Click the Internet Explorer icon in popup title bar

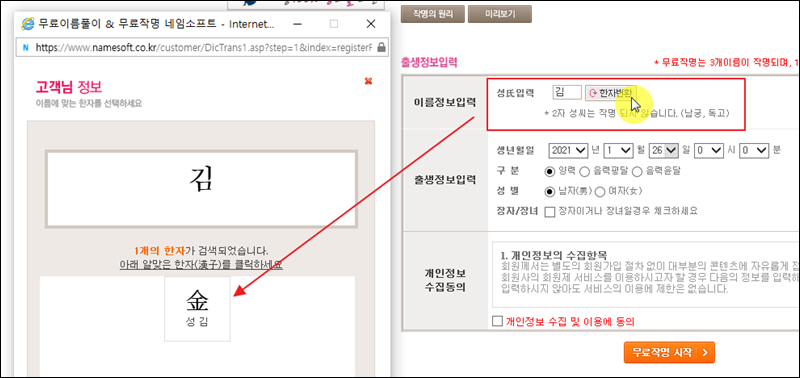(x=27, y=23)
